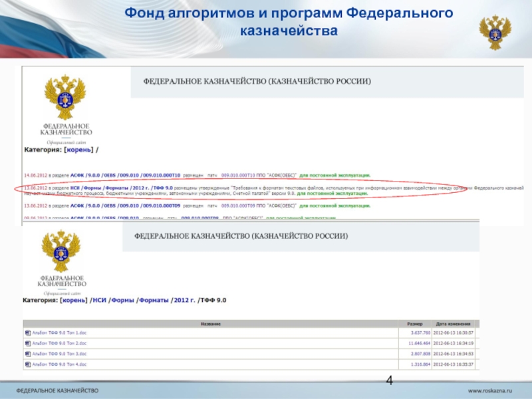Viewport: 532px width, 399px height.
Task: Click АСФК link in the 14.06.2012 news row
Action: tap(77, 176)
